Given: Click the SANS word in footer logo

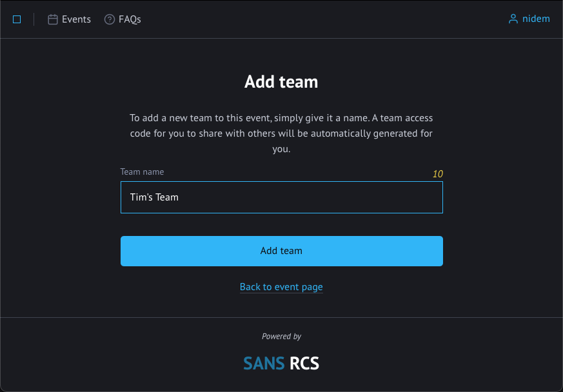Looking at the screenshot, I should (264, 364).
